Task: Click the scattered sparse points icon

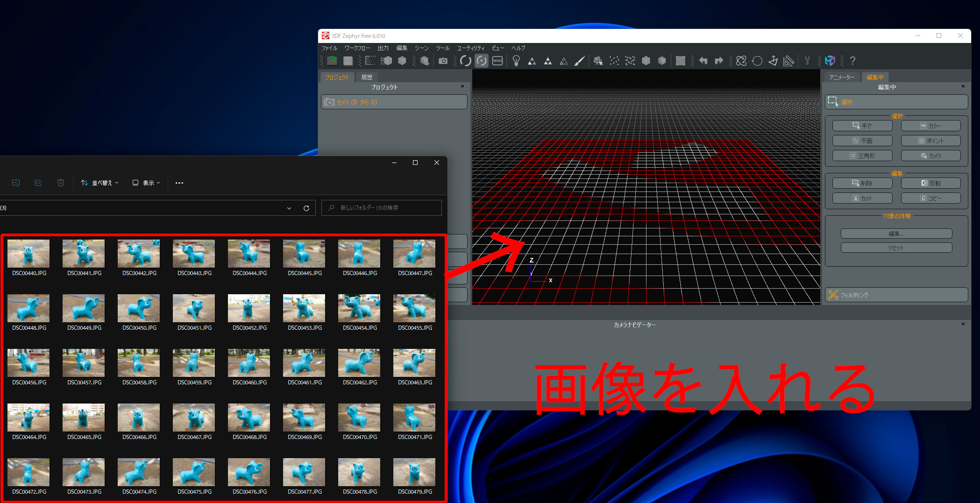Action: pos(614,61)
